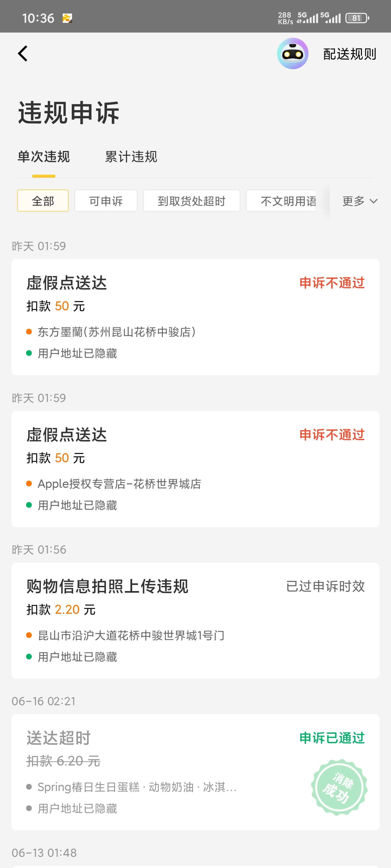Image resolution: width=391 pixels, height=868 pixels.
Task: Tap the battery indicator in status bar
Action: click(357, 18)
